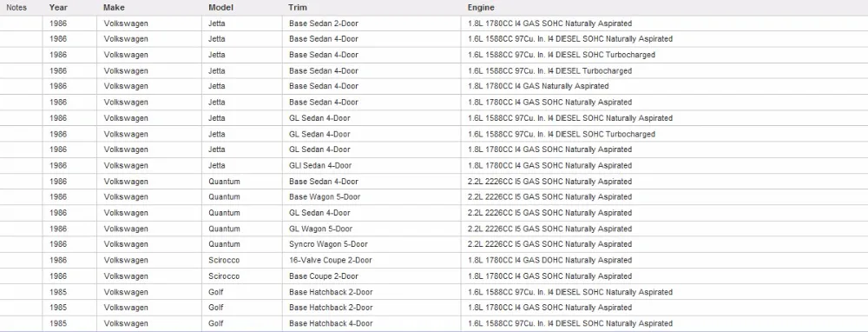The height and width of the screenshot is (332, 868).
Task: Click the Notes column header
Action: coord(16,8)
